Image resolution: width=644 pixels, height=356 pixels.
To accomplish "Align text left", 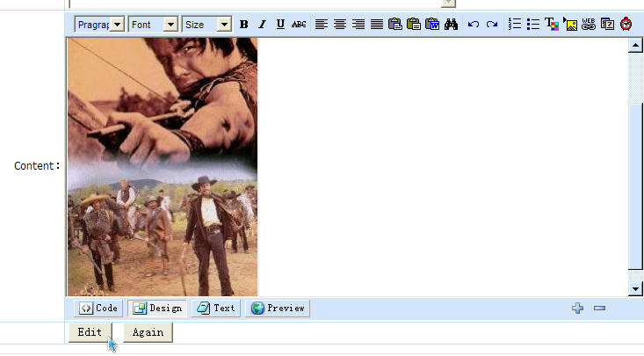I will pyautogui.click(x=322, y=25).
